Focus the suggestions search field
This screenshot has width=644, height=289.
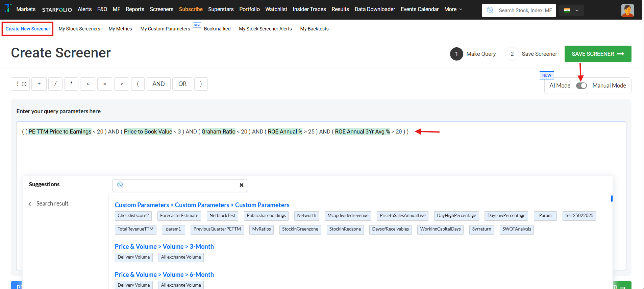coord(180,185)
